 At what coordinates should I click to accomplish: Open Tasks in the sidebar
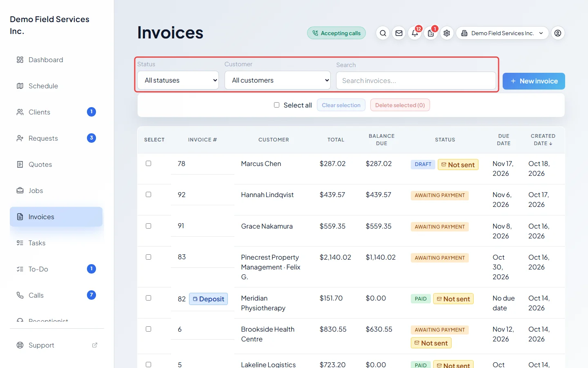point(56,243)
